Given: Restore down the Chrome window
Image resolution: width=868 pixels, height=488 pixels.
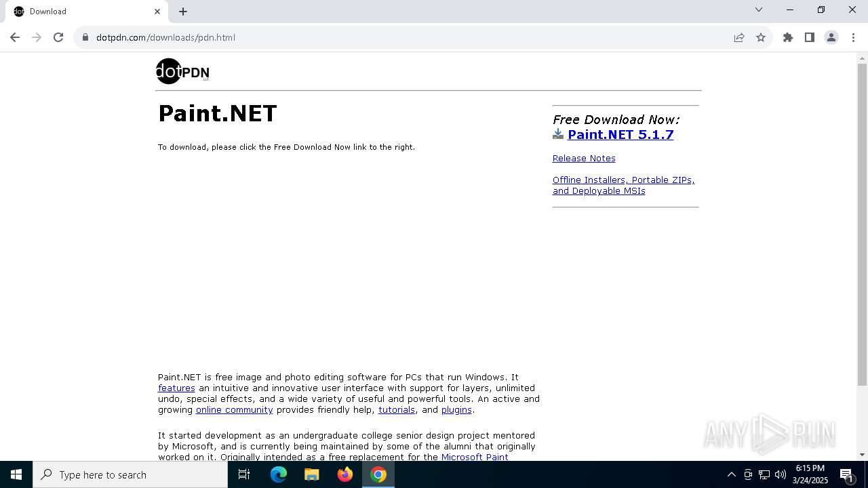Looking at the screenshot, I should tap(821, 9).
